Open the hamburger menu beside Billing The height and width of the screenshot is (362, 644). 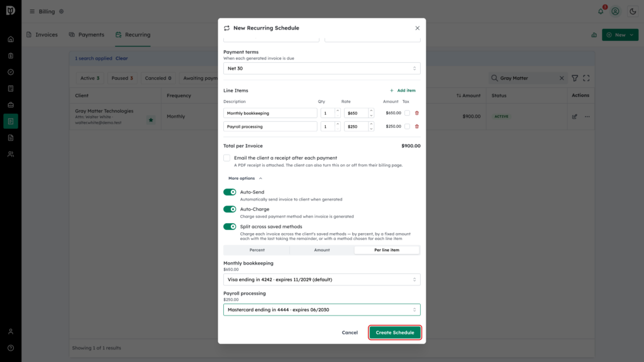point(32,11)
